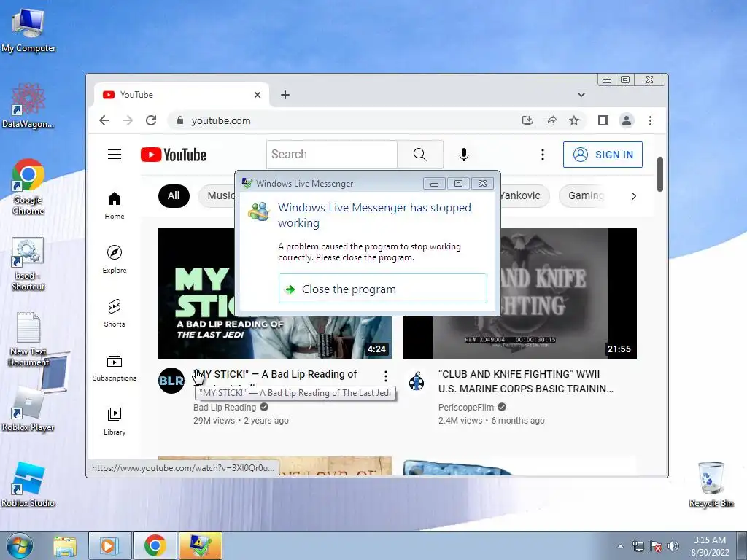Click Chrome forward arrow button
The height and width of the screenshot is (560, 747).
127,120
